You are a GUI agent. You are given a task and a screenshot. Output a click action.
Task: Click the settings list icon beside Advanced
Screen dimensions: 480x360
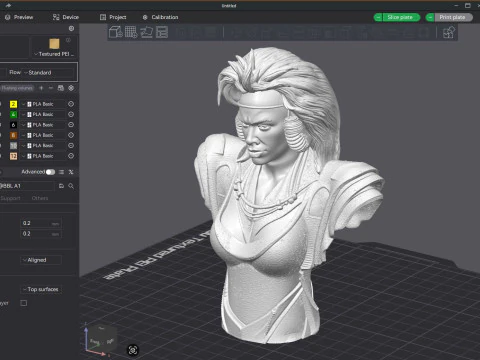tap(61, 172)
